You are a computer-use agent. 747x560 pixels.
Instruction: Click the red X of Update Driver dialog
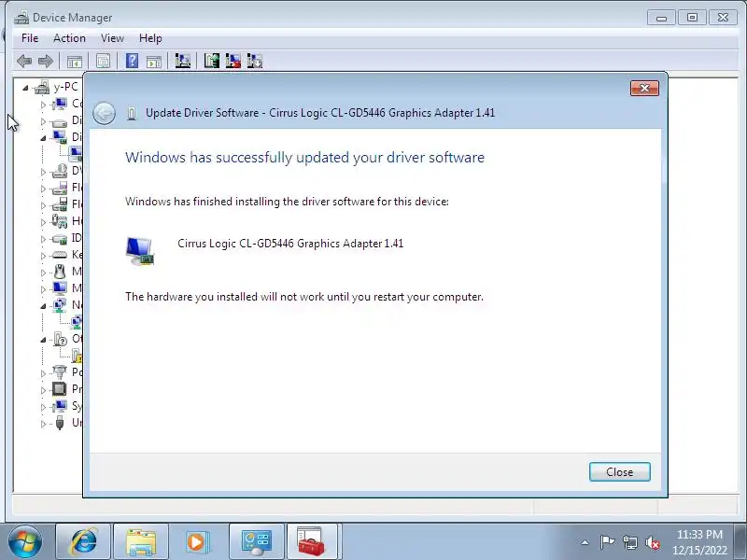click(x=644, y=88)
